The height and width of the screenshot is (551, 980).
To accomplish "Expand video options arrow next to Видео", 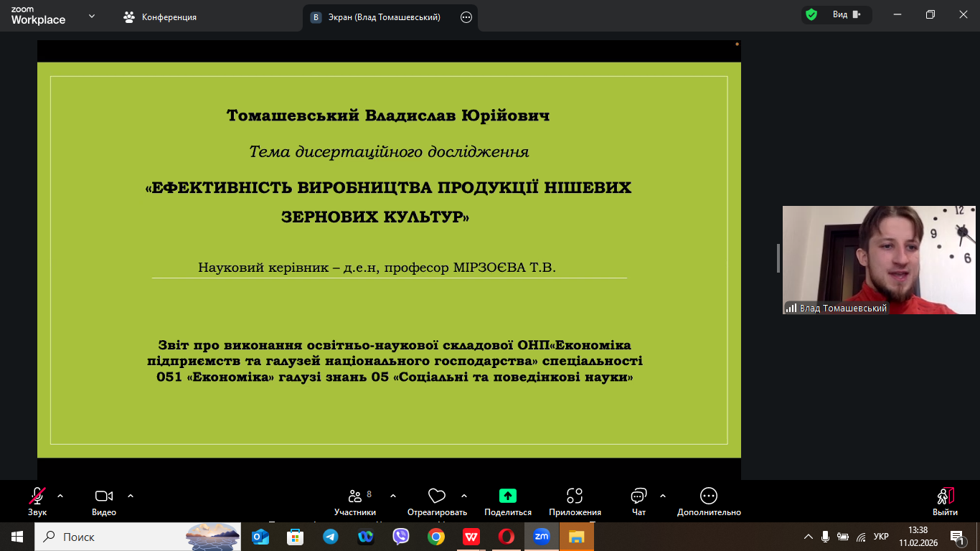I will 131,496.
